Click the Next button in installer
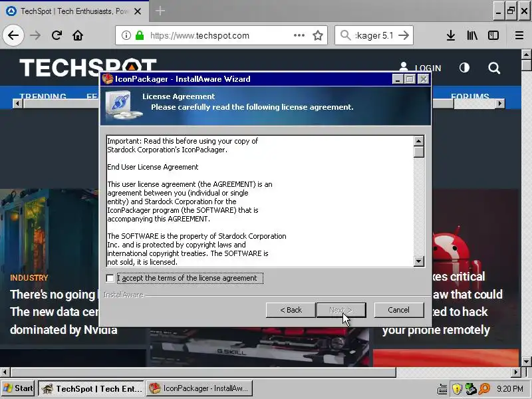The width and height of the screenshot is (532, 399). point(341,310)
